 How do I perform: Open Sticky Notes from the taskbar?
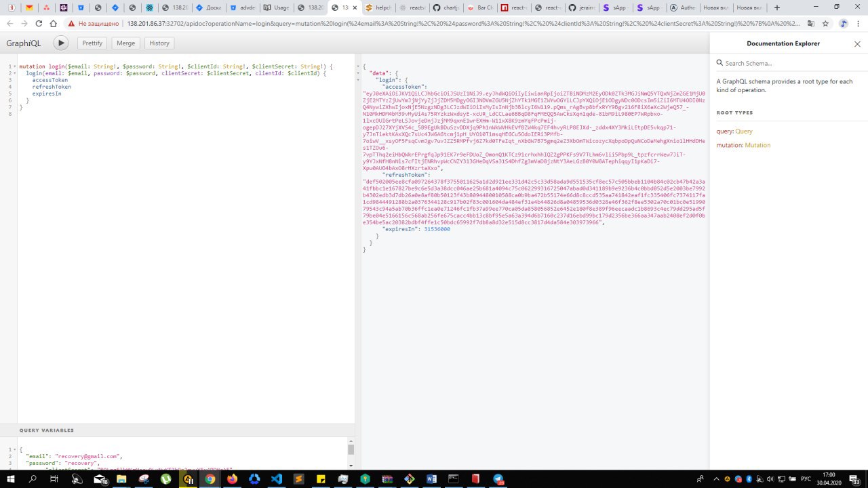[x=320, y=479]
